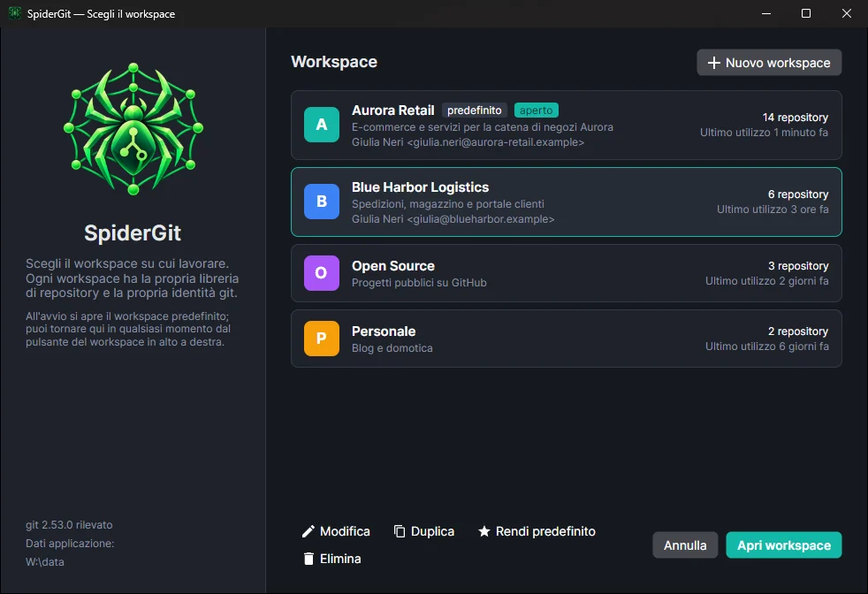Select the Open Source workspace name
The image size is (868, 594).
click(393, 266)
